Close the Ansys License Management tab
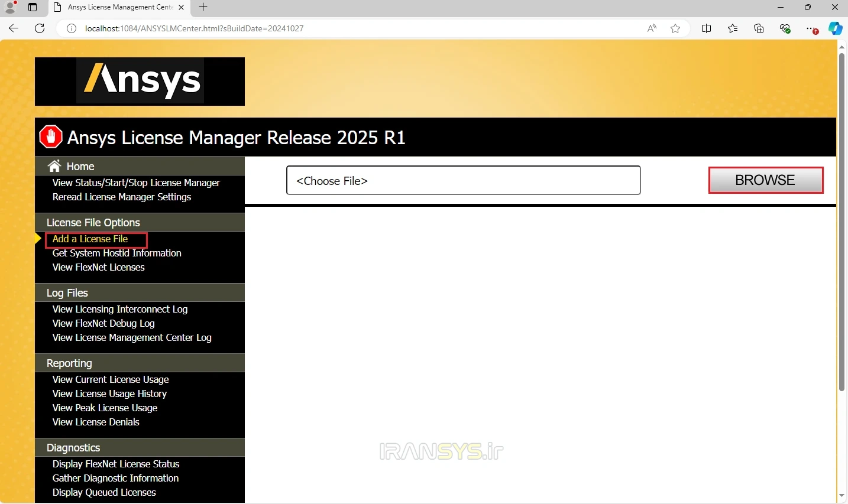Screen dimensions: 848x504 (181, 7)
